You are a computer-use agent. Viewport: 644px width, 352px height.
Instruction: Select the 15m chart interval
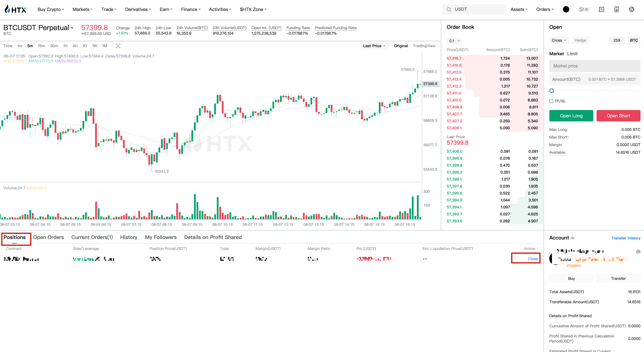point(41,46)
